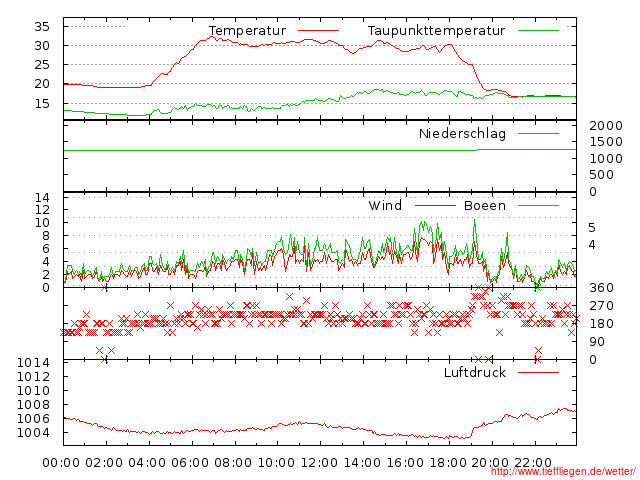Click the 12 wind speed axis value
This screenshot has width=640, height=480.
pos(42,210)
